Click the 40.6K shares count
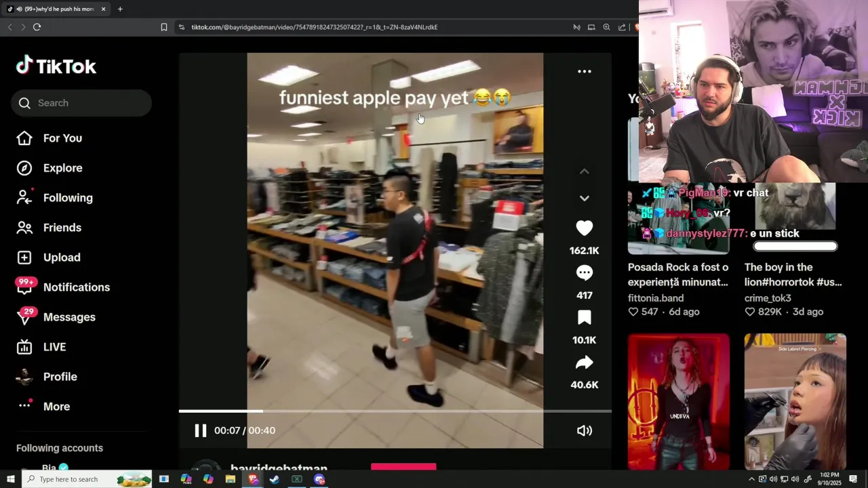Viewport: 868px width, 488px height. (584, 385)
